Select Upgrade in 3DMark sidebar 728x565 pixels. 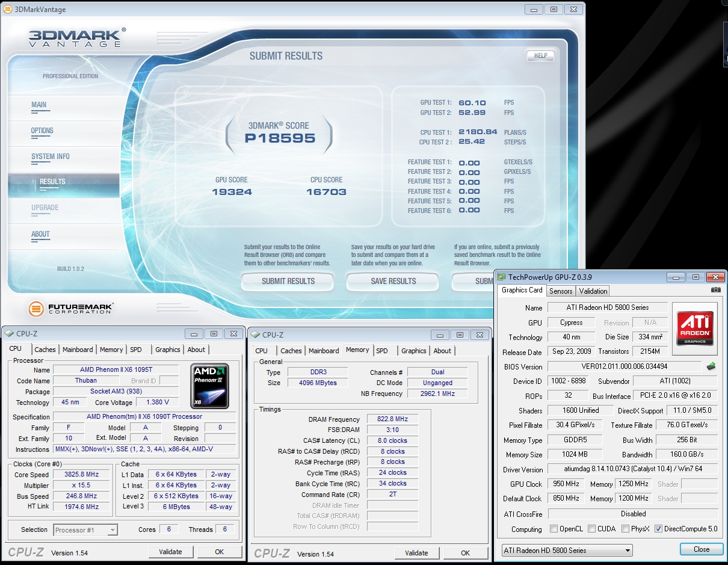[45, 208]
